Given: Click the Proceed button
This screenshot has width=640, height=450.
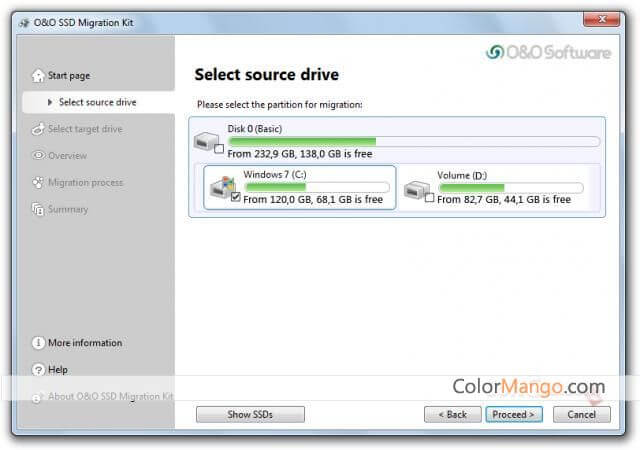Looking at the screenshot, I should (514, 414).
